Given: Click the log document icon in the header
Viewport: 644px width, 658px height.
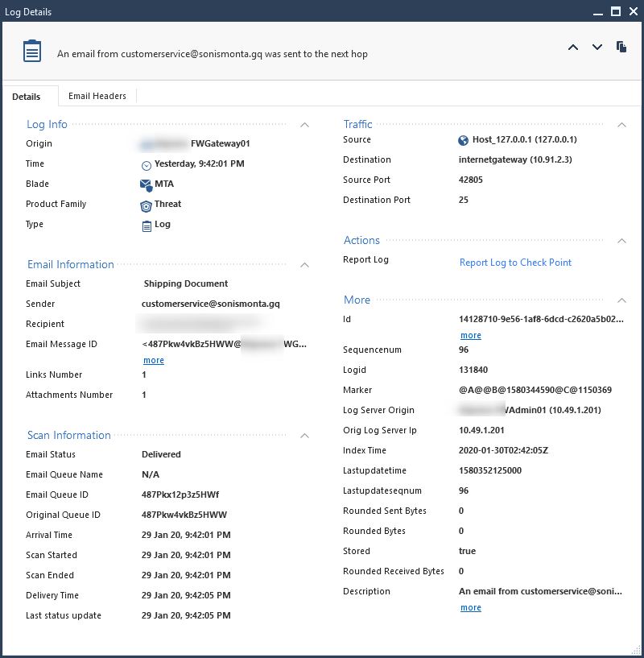Looking at the screenshot, I should (x=31, y=50).
